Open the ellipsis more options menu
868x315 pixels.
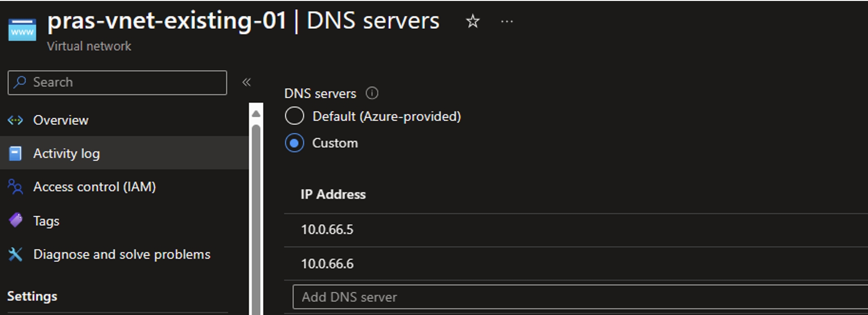click(x=507, y=21)
